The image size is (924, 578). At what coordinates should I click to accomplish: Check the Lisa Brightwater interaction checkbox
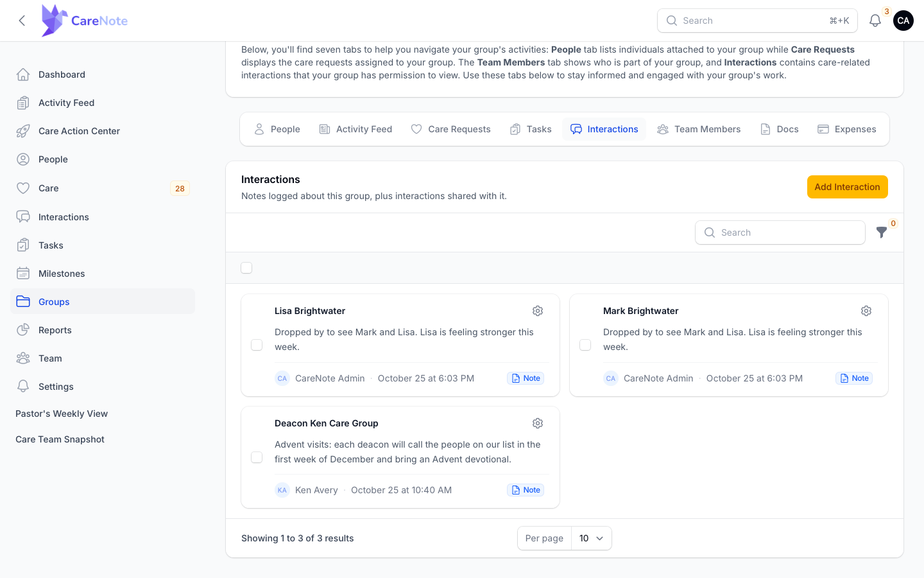click(257, 345)
